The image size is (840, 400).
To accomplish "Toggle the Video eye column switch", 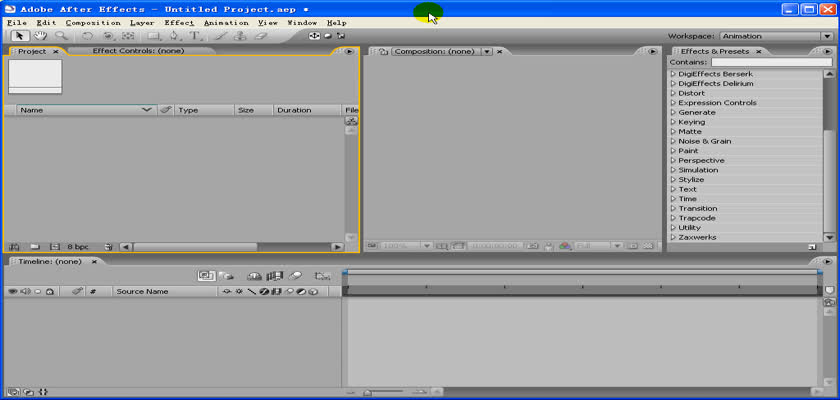I will [x=12, y=291].
